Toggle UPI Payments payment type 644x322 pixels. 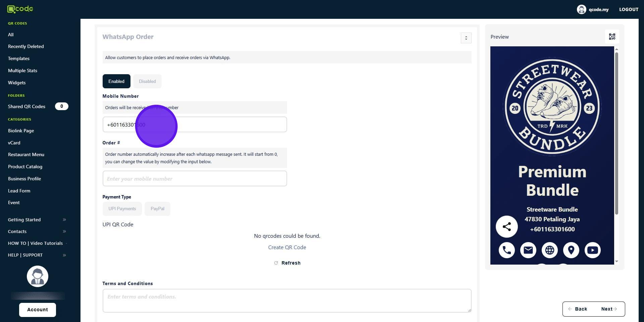tap(122, 209)
